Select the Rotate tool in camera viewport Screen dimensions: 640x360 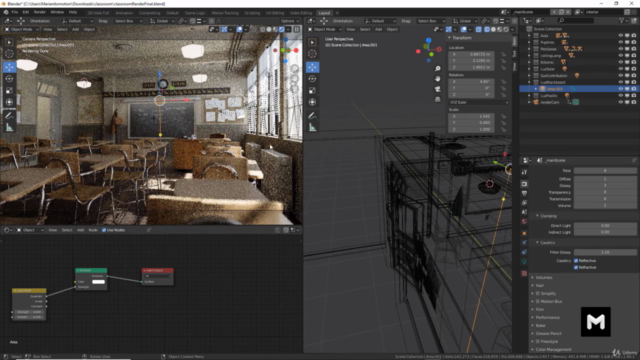click(x=9, y=78)
